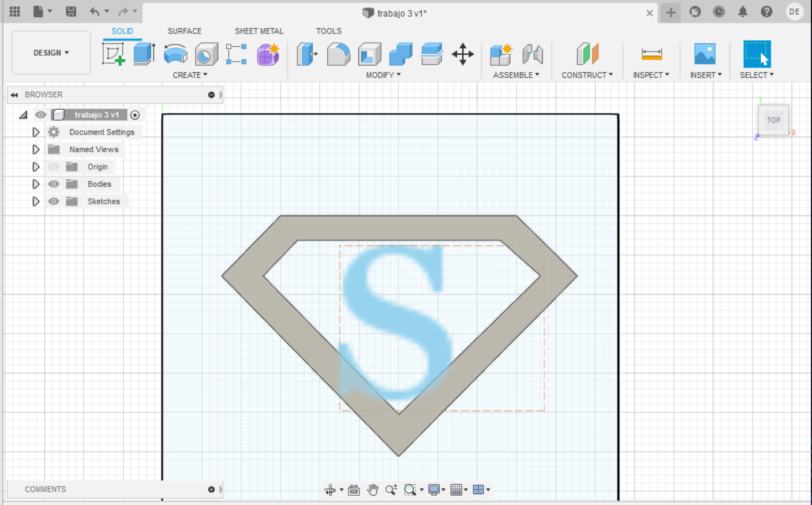Open the SELECT dropdown menu
Screen dimensions: 812x505
[x=757, y=75]
